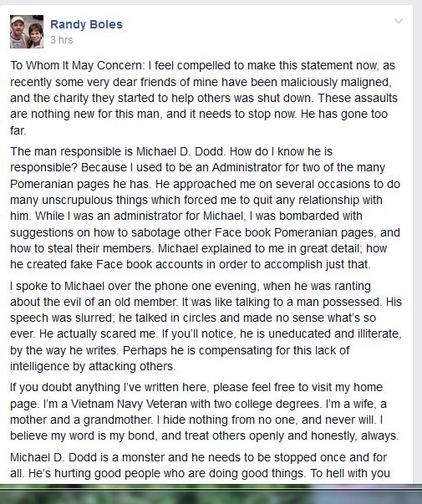Click the words 'maliciously maligned' in the post
Image resolution: width=422 pixels, height=504 pixels.
pos(336,82)
